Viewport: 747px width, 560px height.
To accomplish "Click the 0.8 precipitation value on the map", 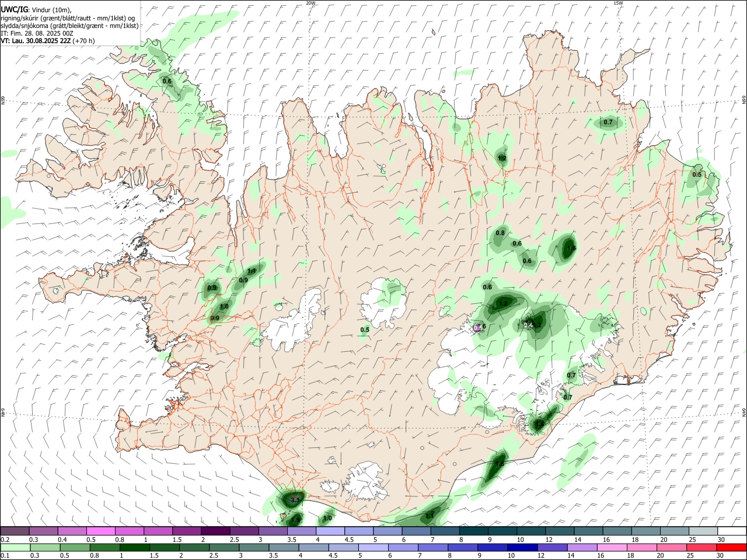I will (500, 233).
